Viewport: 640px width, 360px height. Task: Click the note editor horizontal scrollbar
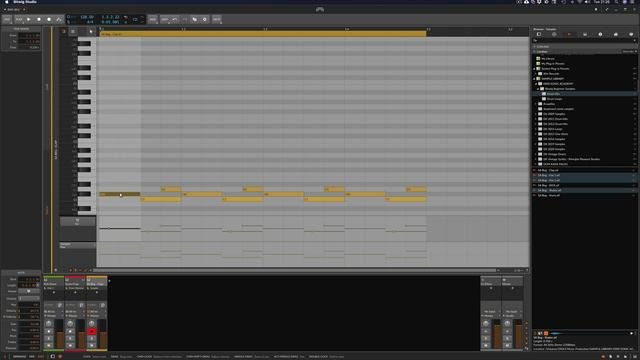click(x=295, y=270)
